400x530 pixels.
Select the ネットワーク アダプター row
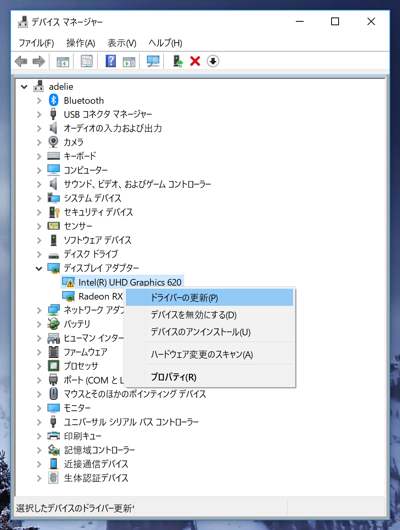point(94,310)
